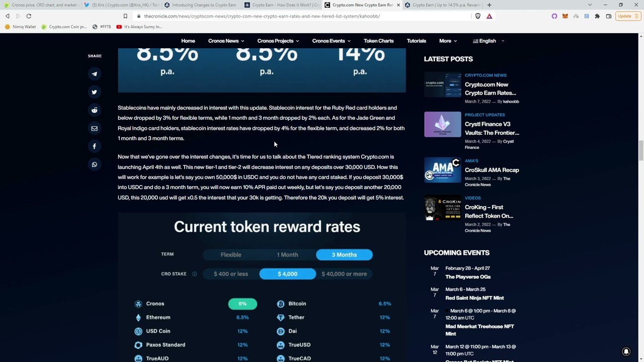
Task: Click the purple circular extension icon
Action: 554,16
